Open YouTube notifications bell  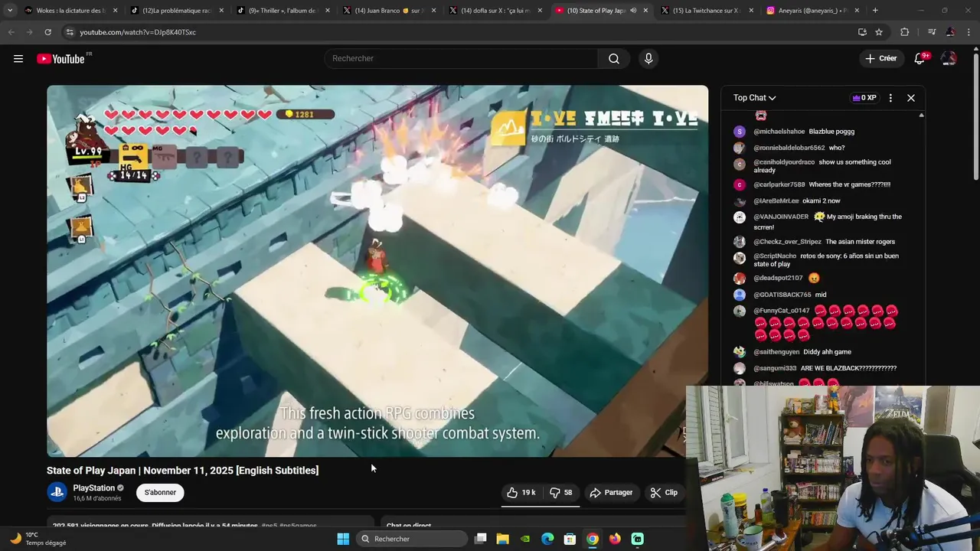[x=920, y=59]
